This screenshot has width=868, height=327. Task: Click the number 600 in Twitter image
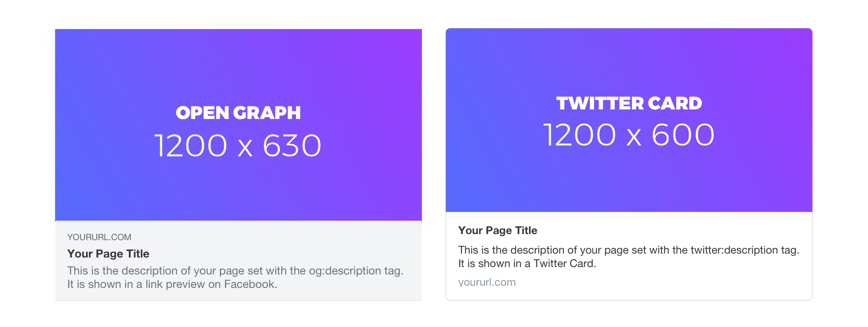point(683,135)
